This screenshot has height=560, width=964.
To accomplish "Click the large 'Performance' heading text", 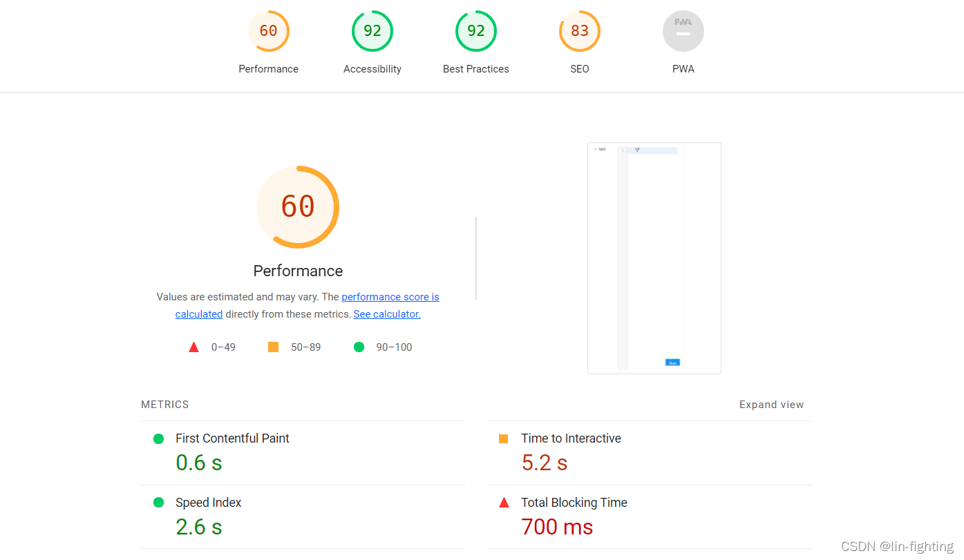I will tap(298, 271).
